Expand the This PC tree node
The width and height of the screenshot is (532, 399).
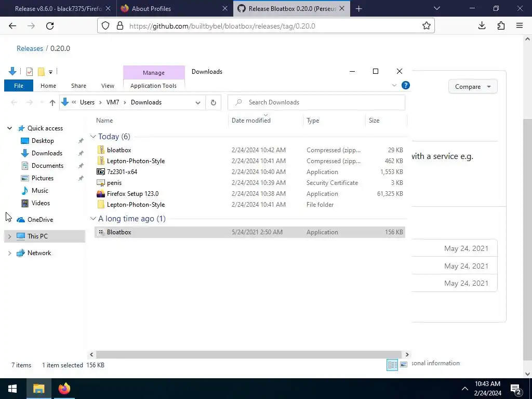pyautogui.click(x=9, y=236)
